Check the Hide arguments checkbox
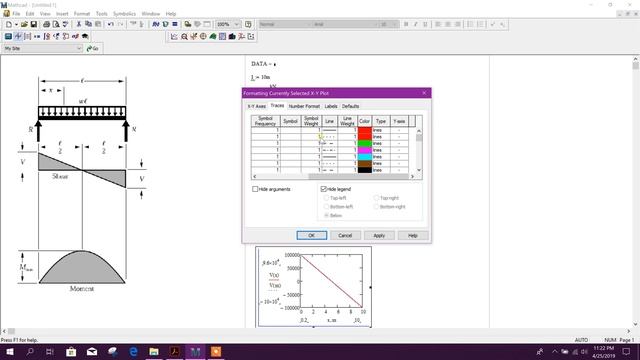The height and width of the screenshot is (360, 640). (x=255, y=189)
